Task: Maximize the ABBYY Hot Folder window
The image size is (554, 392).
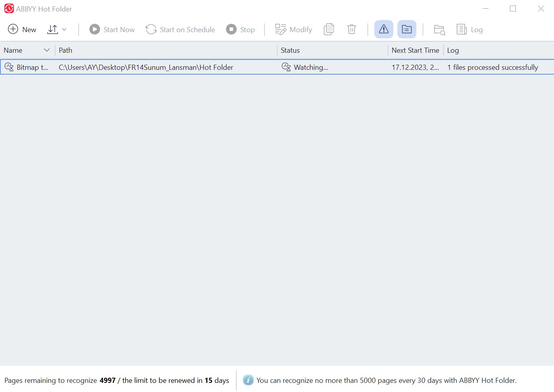Action: point(513,9)
